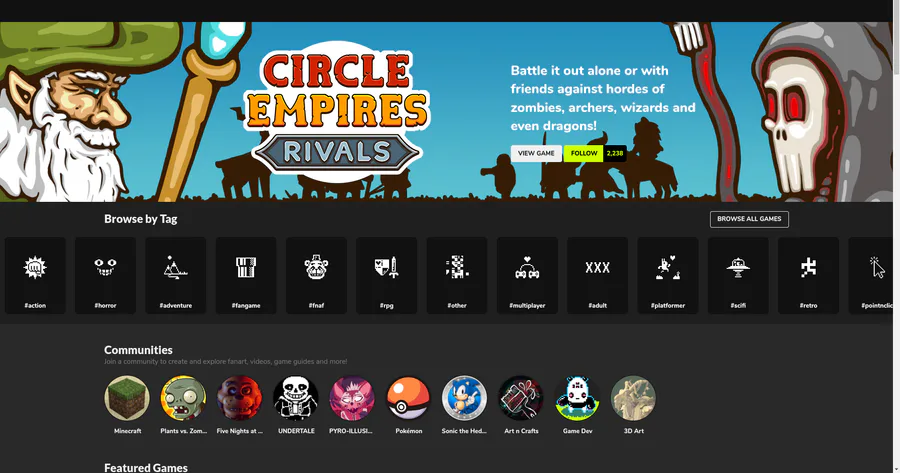
Task: Choose the #fangame tag icon
Action: point(246,267)
